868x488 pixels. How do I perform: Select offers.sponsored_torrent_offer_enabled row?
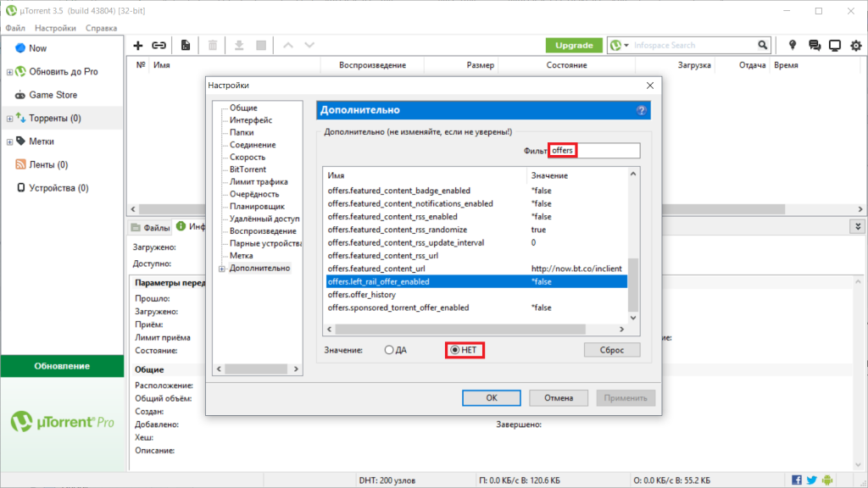[x=476, y=308]
